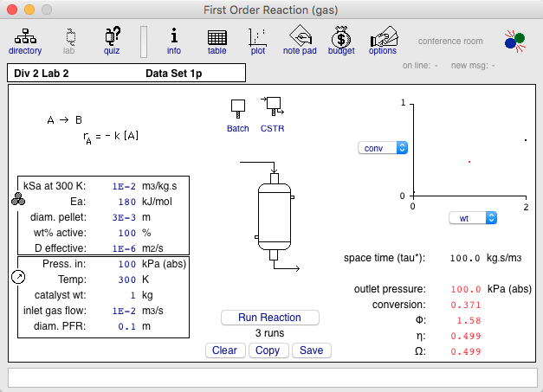Click the catalyst pellets icon
This screenshot has width=543, height=392.
click(x=18, y=199)
